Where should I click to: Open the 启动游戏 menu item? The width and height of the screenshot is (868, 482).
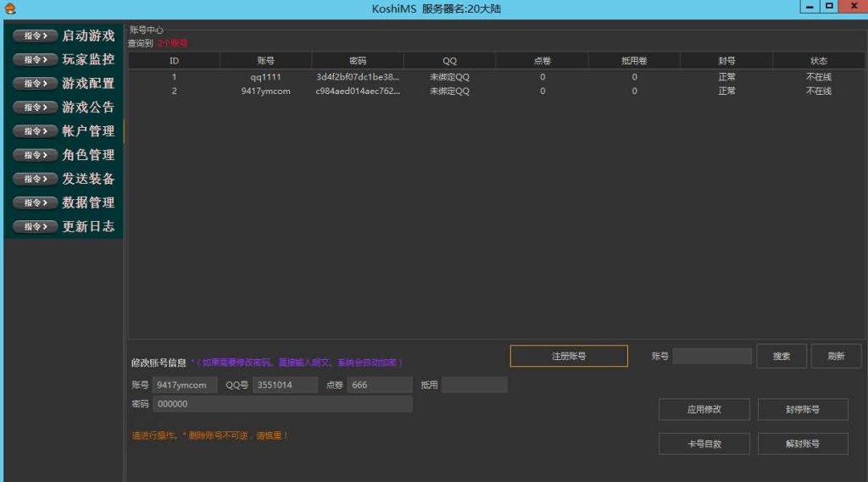88,36
